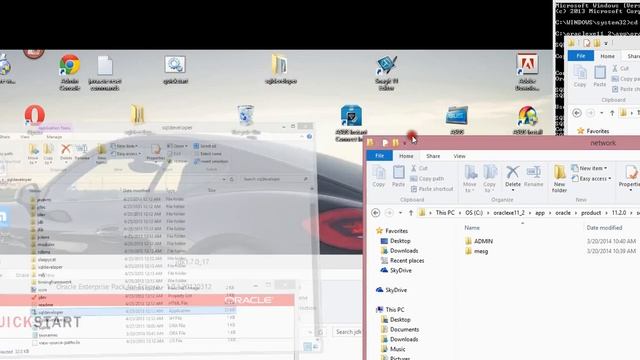Go up one folder in network window
The image size is (640, 360).
coord(411,213)
